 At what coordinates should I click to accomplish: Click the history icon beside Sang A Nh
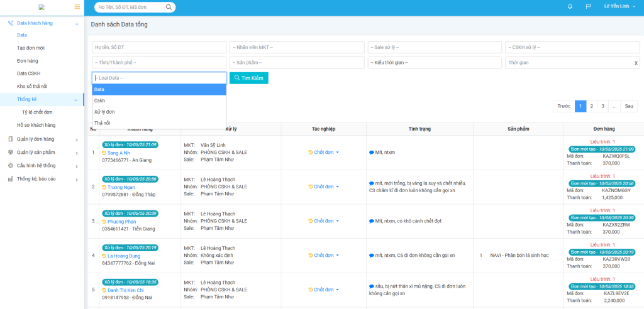click(x=104, y=153)
